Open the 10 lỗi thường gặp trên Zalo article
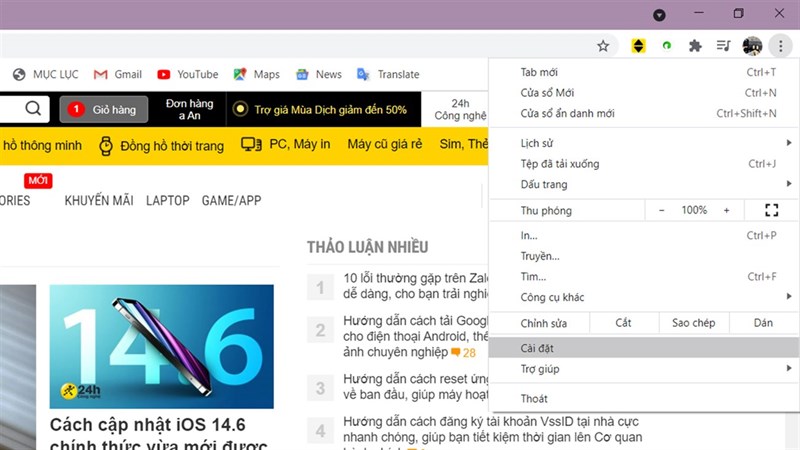Image resolution: width=800 pixels, height=450 pixels. pyautogui.click(x=415, y=286)
